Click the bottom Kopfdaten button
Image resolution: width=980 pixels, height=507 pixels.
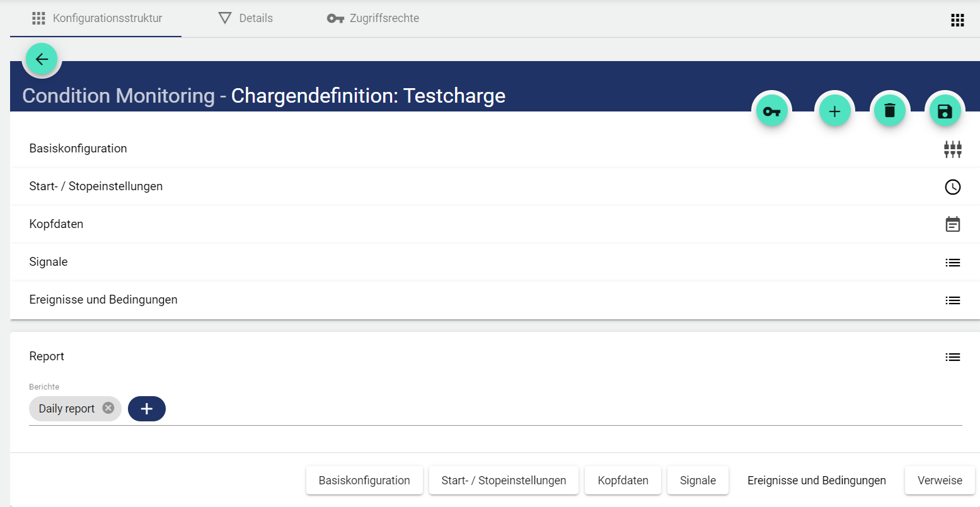pyautogui.click(x=623, y=481)
